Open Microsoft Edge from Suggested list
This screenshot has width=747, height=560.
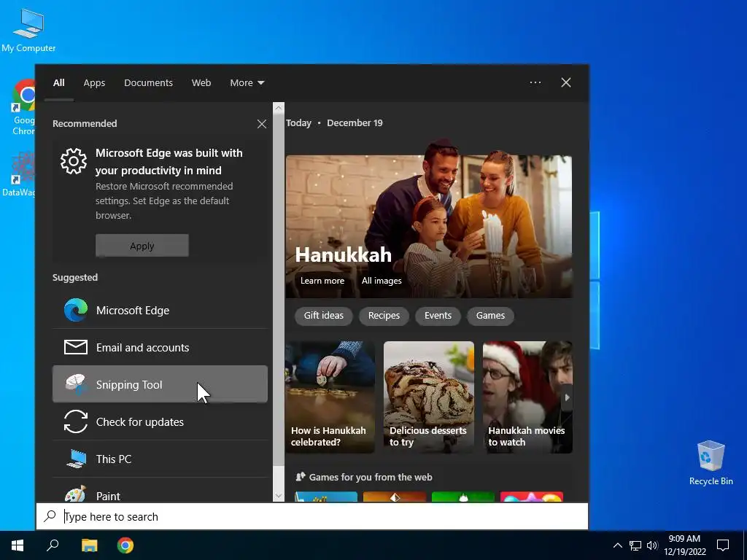pyautogui.click(x=160, y=310)
